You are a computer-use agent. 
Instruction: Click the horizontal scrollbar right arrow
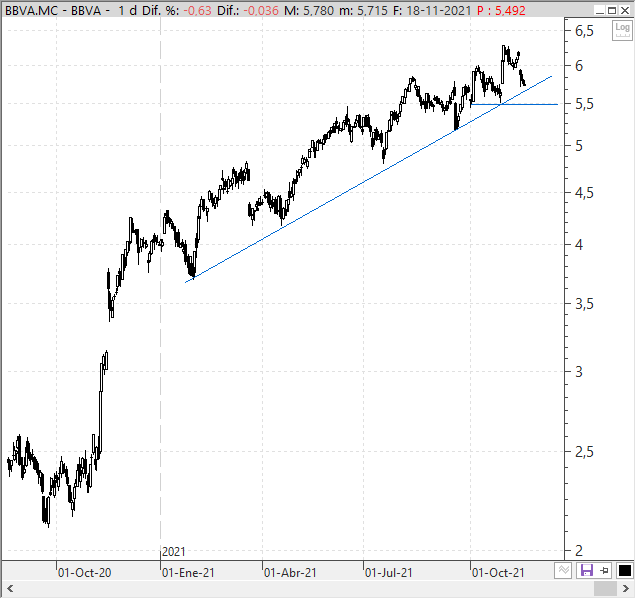point(626,588)
